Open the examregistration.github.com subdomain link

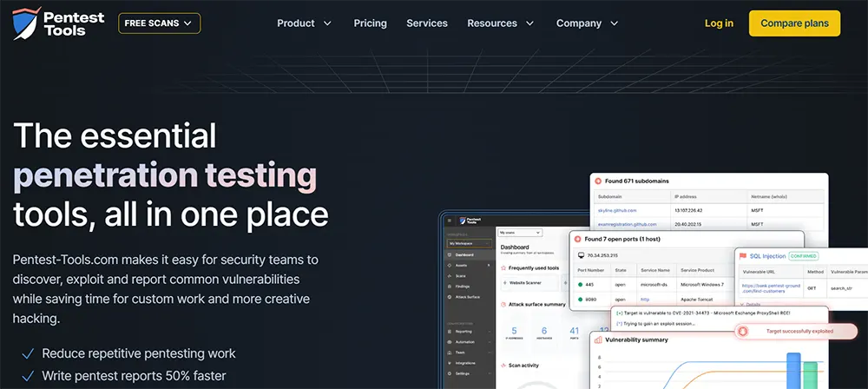point(628,224)
